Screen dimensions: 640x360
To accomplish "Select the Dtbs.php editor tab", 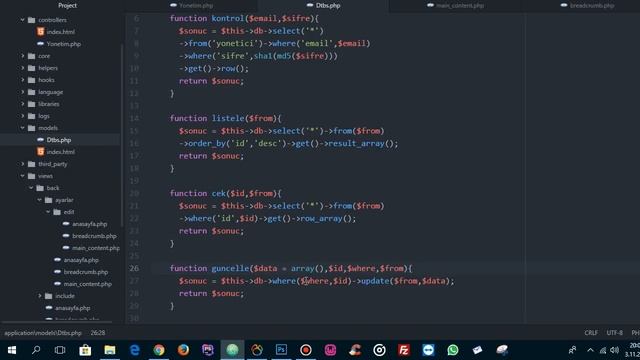I will click(x=323, y=5).
